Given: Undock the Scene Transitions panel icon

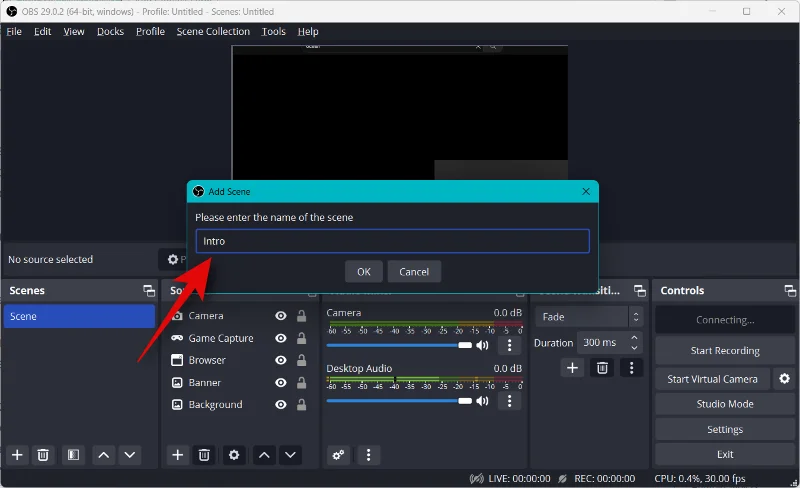Looking at the screenshot, I should [x=640, y=291].
